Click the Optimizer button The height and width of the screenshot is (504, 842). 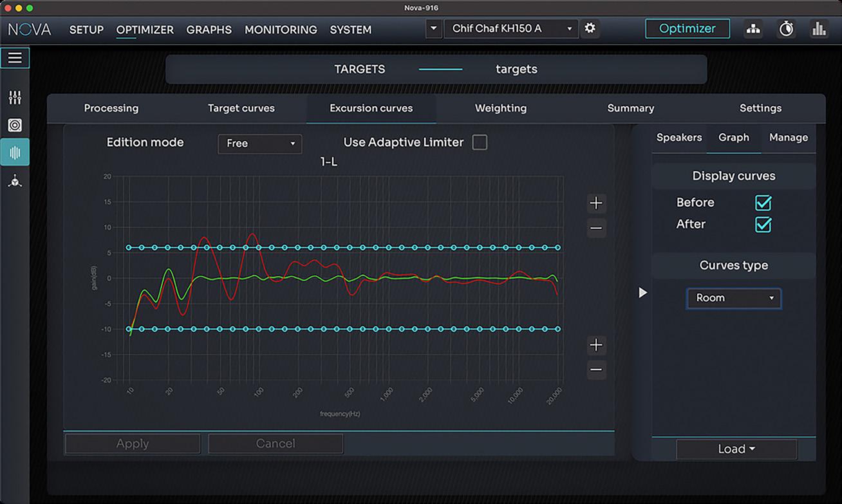[x=688, y=28]
